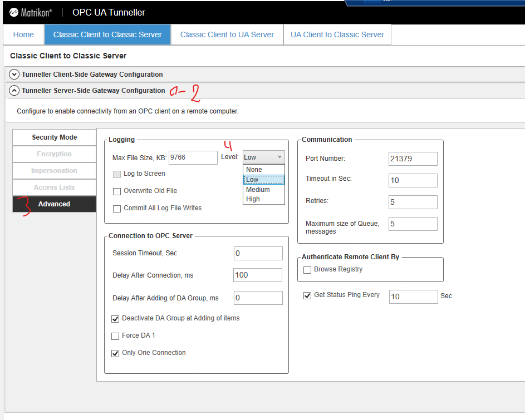Open the Encryption side tab
525x420 pixels.
tap(54, 154)
